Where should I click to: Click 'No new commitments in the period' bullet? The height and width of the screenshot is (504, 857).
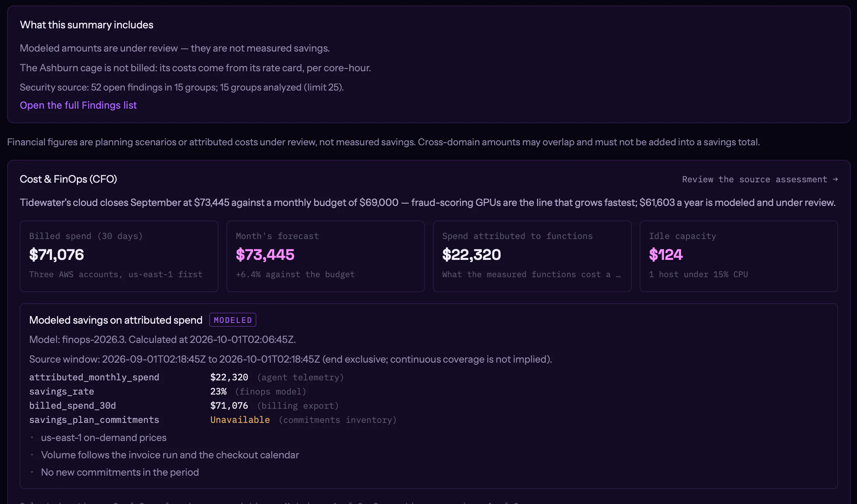click(x=120, y=472)
